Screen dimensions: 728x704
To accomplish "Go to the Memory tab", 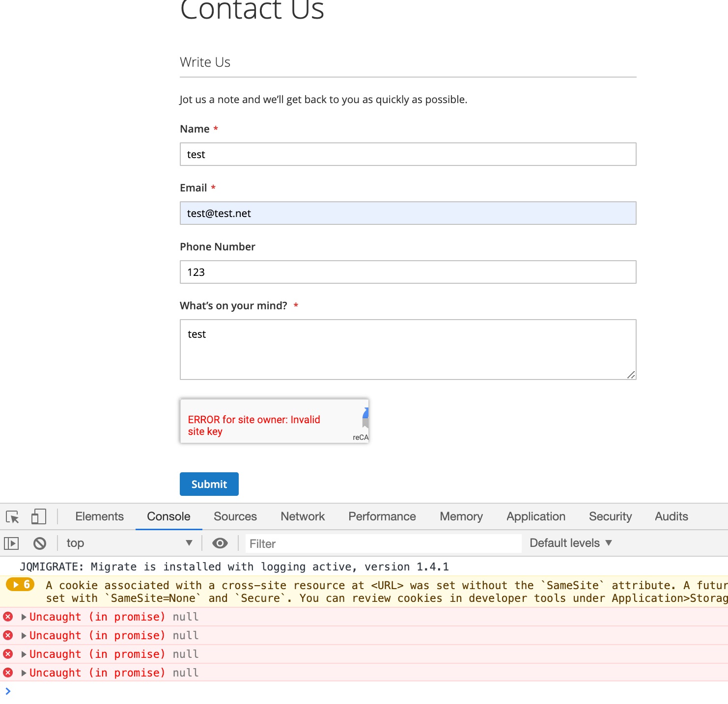I will (x=461, y=516).
